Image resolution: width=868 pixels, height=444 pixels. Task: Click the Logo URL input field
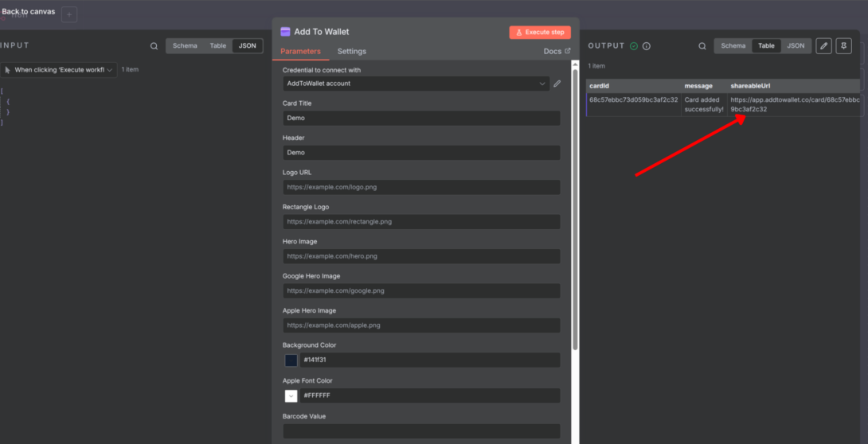pos(421,187)
